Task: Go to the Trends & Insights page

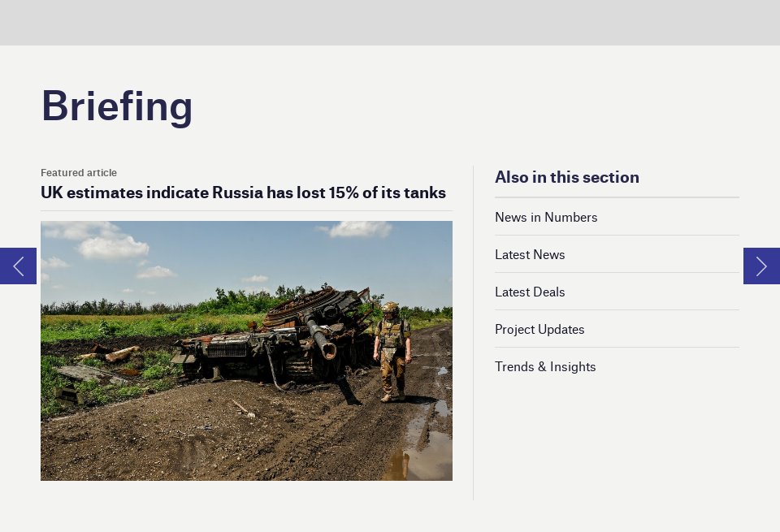Action: [x=545, y=366]
